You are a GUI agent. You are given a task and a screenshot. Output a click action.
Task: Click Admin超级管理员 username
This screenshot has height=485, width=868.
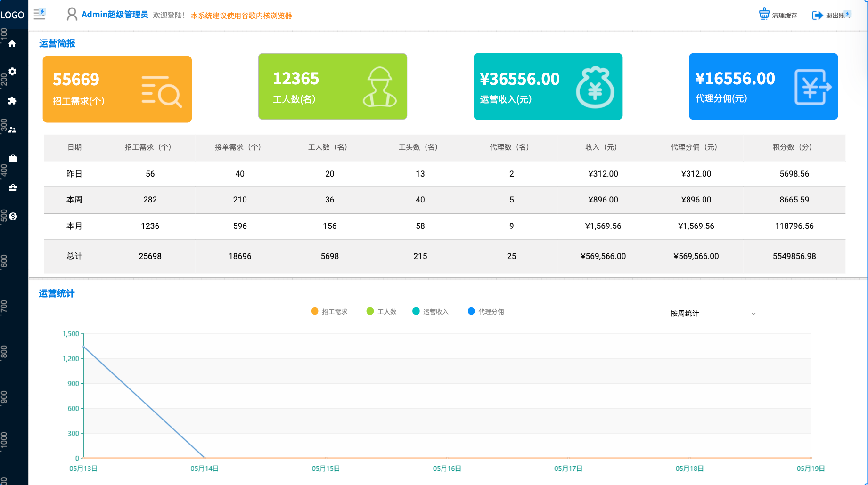click(115, 15)
